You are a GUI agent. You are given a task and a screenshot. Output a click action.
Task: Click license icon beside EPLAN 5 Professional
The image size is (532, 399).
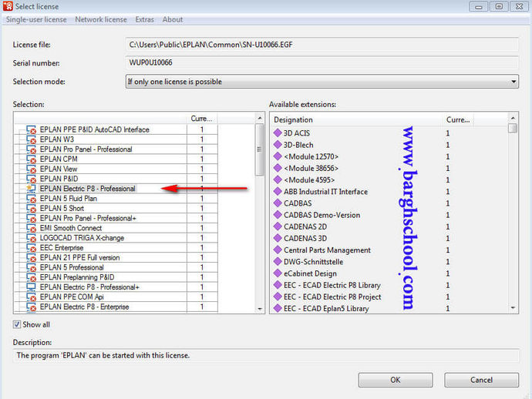tap(32, 267)
